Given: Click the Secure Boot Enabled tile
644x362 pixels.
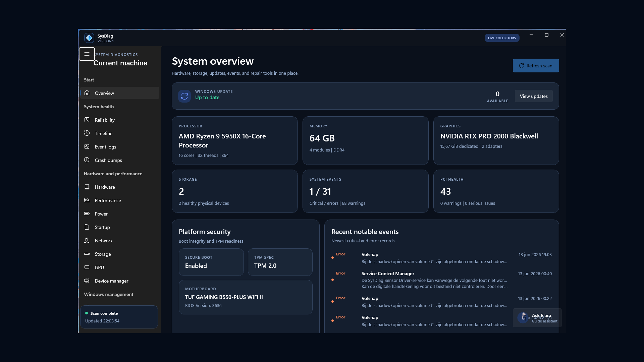Looking at the screenshot, I should pos(211,262).
